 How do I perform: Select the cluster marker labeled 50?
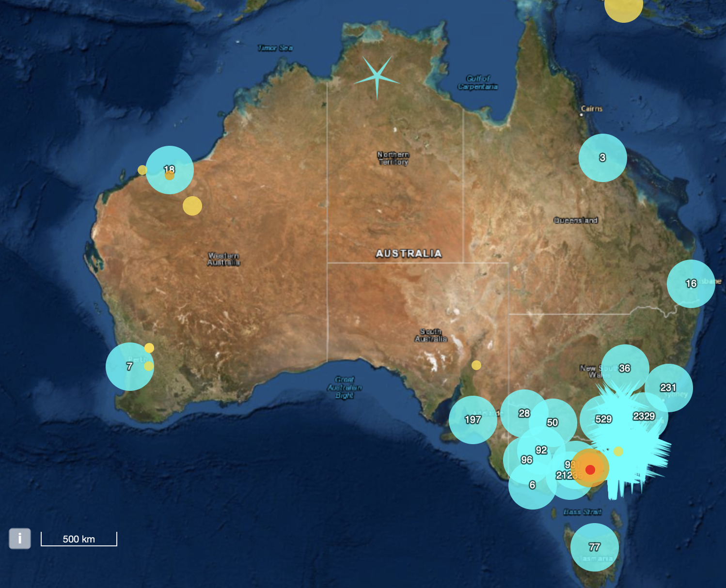pyautogui.click(x=552, y=423)
